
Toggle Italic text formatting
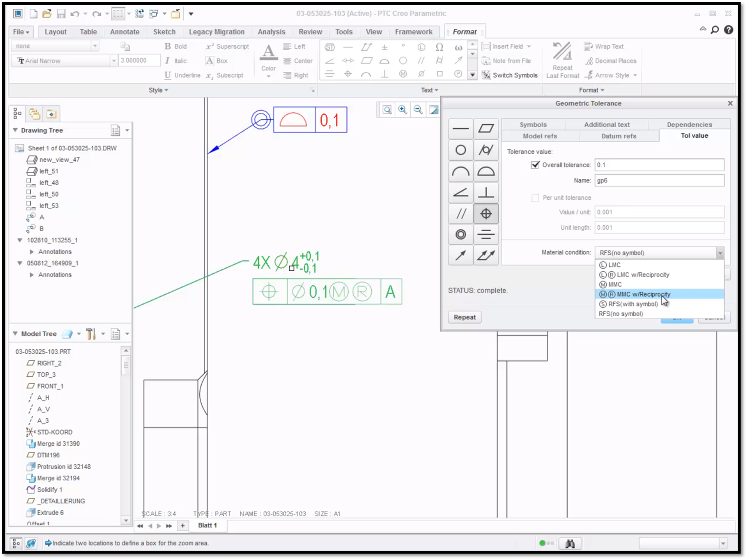coord(176,61)
